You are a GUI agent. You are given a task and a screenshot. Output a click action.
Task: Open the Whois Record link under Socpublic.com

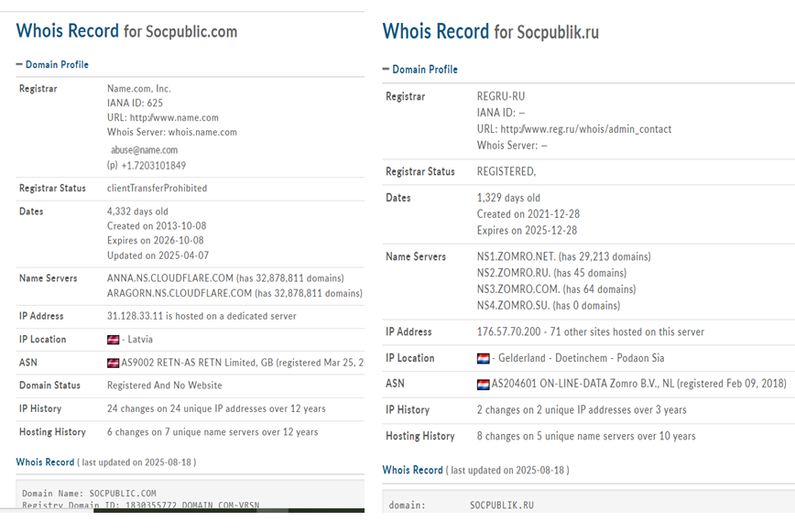[45, 462]
